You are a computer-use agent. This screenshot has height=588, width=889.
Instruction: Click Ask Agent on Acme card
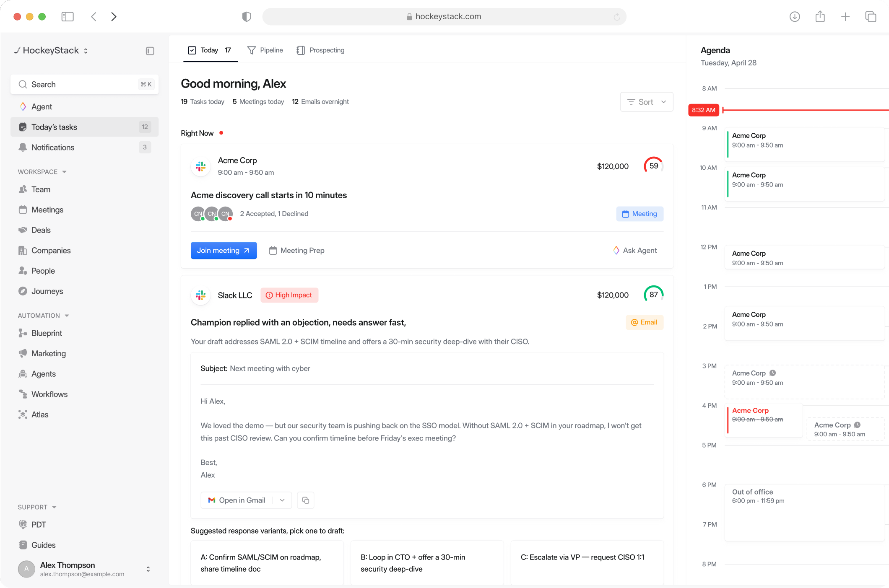635,251
